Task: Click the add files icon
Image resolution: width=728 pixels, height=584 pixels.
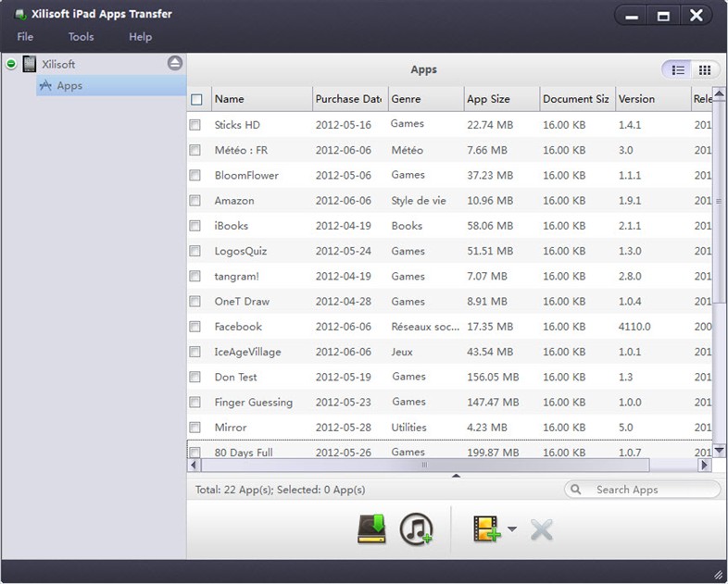Action: (486, 528)
